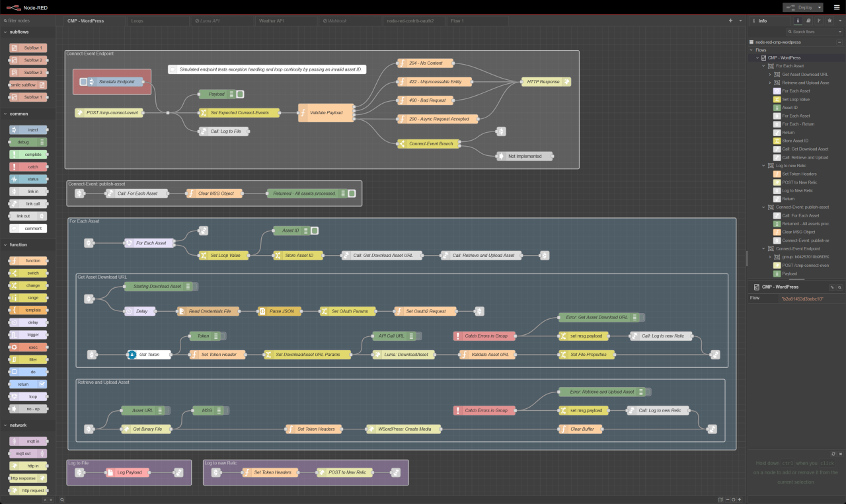Select the exec node in the function palette

[x=26, y=347]
